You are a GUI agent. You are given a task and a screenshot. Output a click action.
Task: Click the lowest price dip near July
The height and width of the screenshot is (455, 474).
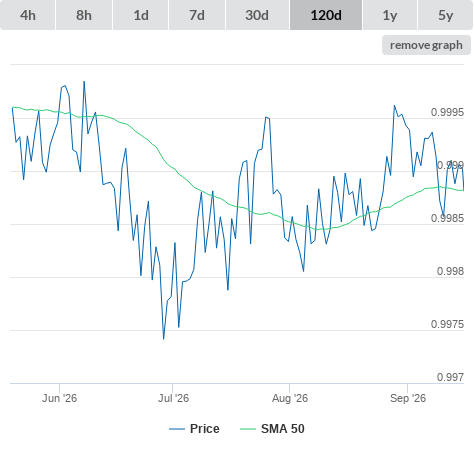tap(163, 339)
